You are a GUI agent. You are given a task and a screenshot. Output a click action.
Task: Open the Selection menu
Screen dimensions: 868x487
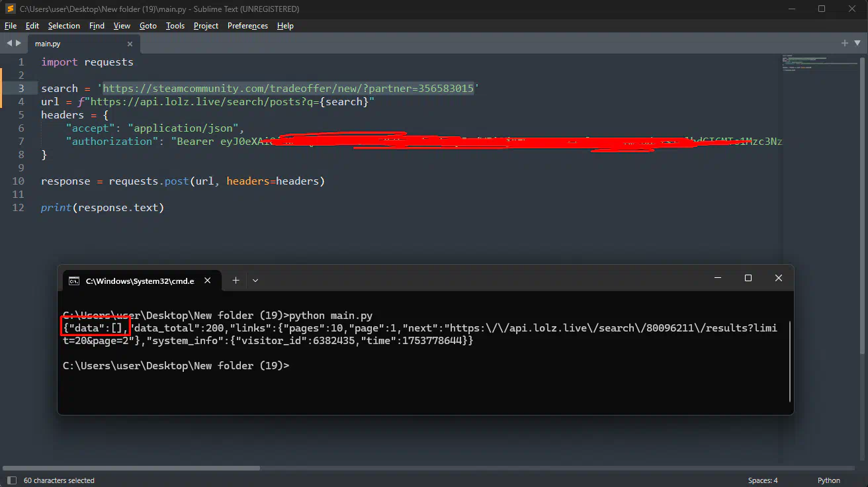point(64,26)
